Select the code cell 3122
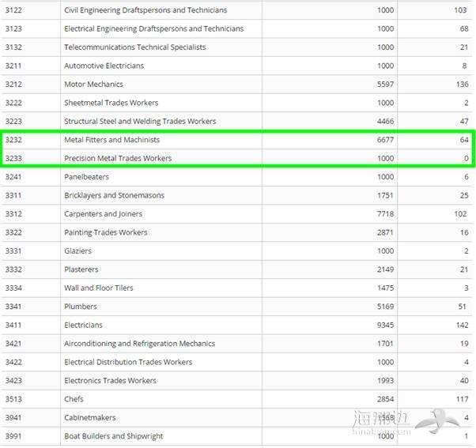 [x=13, y=10]
